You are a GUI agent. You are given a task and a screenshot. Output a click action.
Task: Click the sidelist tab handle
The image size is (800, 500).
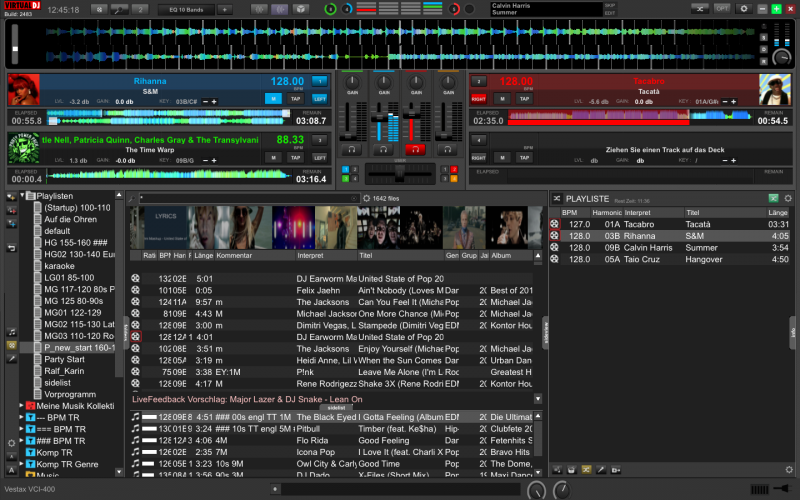point(336,408)
